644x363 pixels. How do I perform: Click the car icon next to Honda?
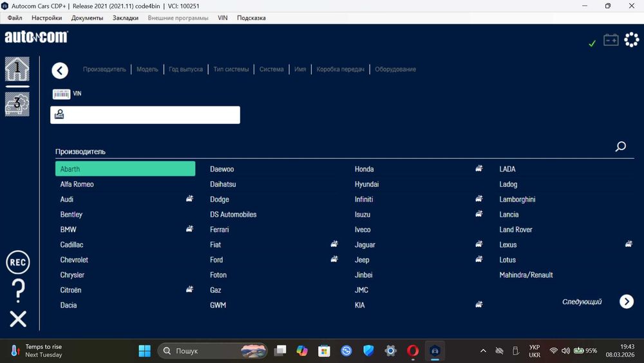pos(479,168)
